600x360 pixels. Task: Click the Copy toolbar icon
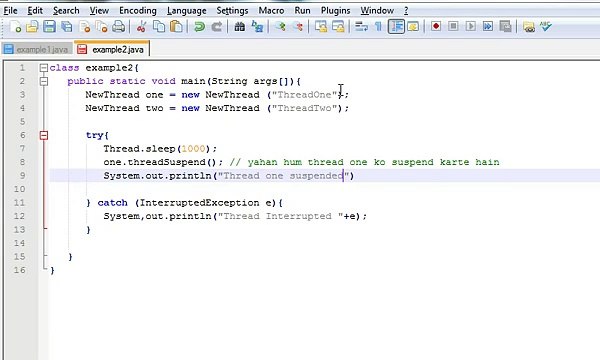(x=159, y=26)
